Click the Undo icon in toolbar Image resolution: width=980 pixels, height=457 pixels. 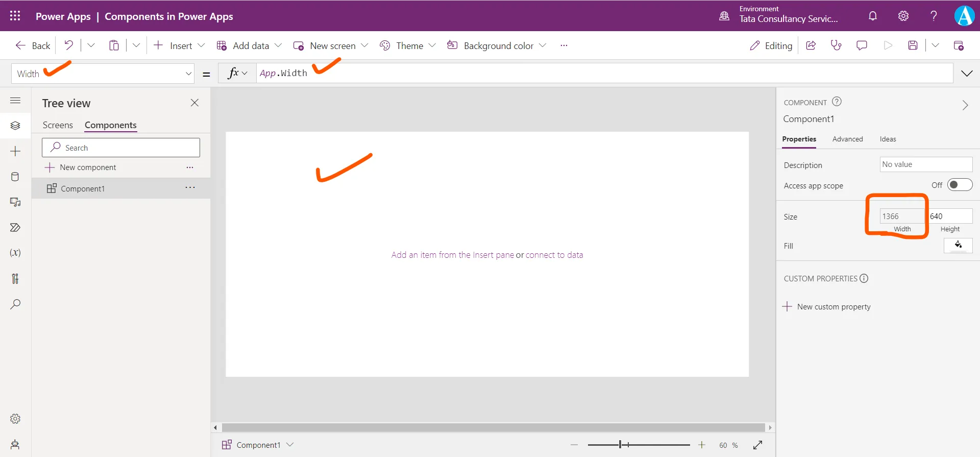point(68,45)
